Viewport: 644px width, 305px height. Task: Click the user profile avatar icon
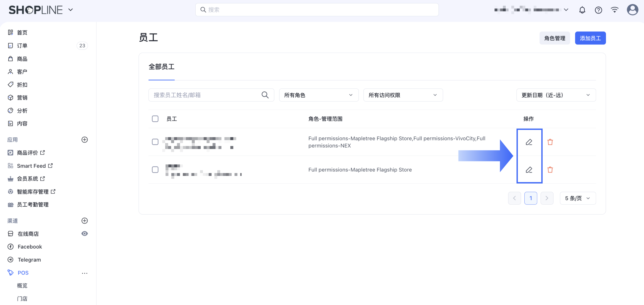tap(632, 10)
